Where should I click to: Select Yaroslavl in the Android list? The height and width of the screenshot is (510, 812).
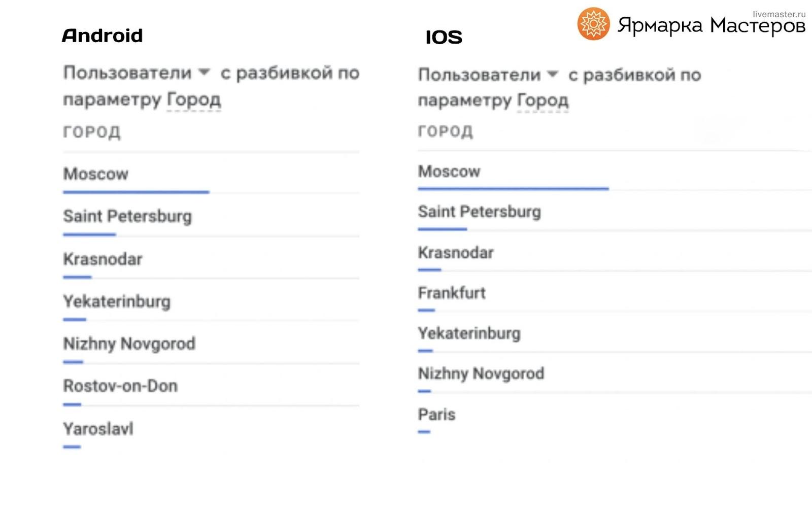(98, 429)
